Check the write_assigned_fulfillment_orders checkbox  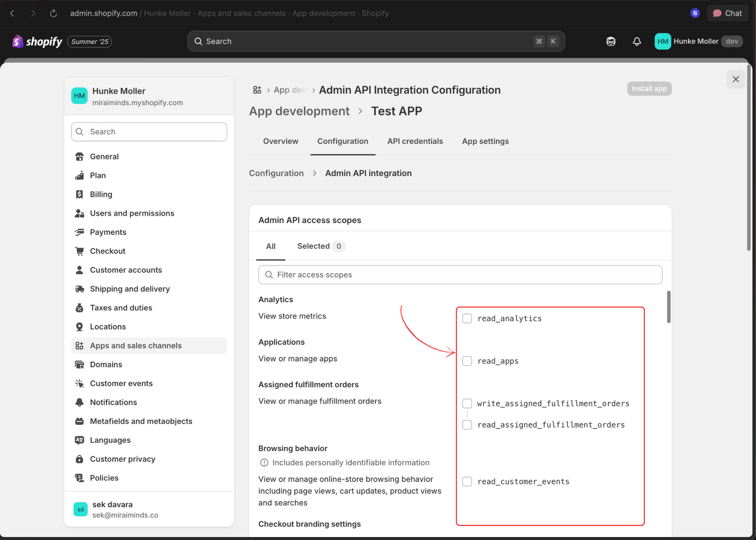pos(467,403)
